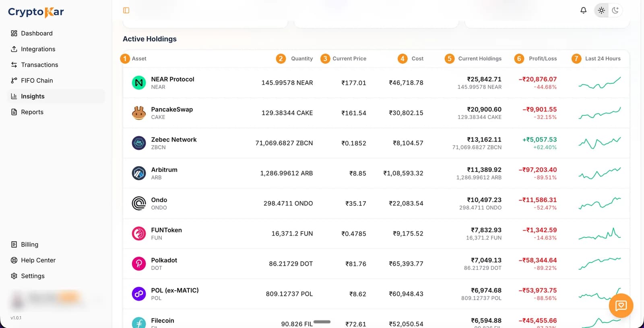View FUNToken 24-hour sparkline
This screenshot has width=644, height=328.
click(x=600, y=234)
